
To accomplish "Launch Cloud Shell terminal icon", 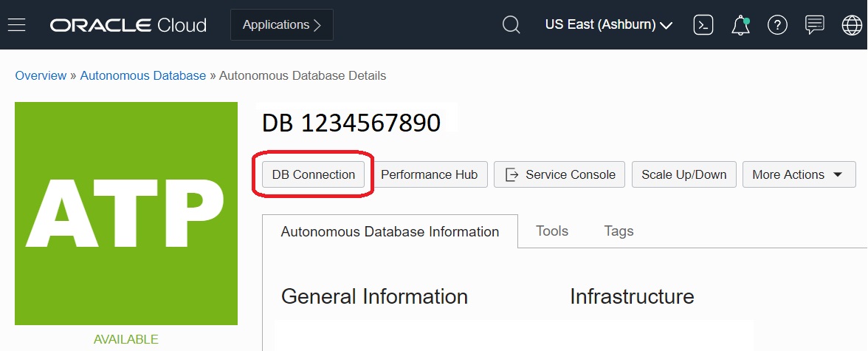I will pyautogui.click(x=703, y=25).
